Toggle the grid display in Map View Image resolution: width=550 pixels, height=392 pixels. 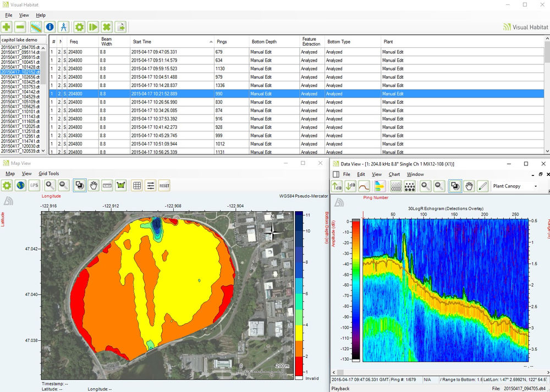tap(136, 186)
